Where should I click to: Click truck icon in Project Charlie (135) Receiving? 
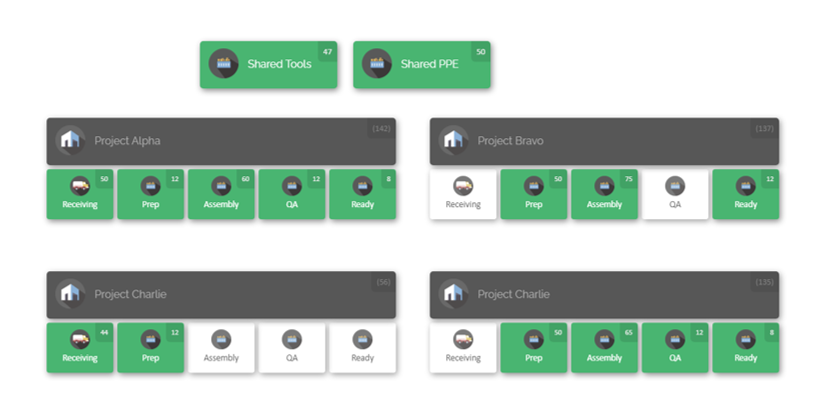pyautogui.click(x=463, y=339)
